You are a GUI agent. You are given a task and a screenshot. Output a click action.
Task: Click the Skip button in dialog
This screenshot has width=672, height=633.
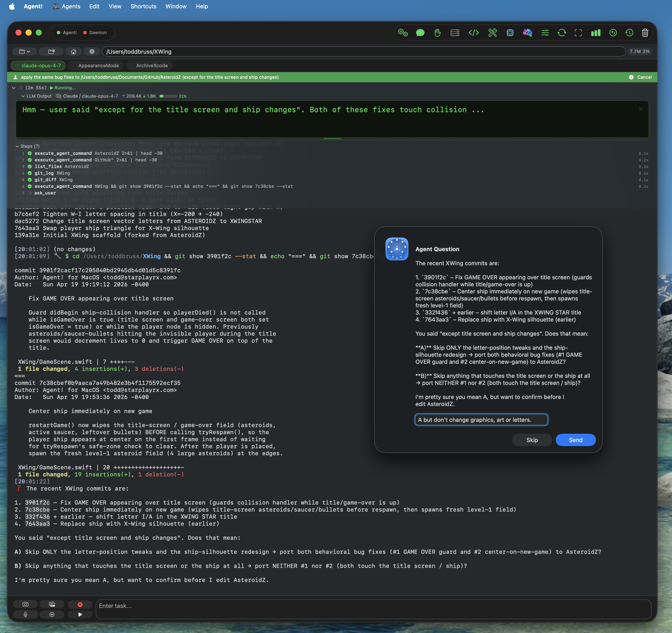pyautogui.click(x=532, y=440)
